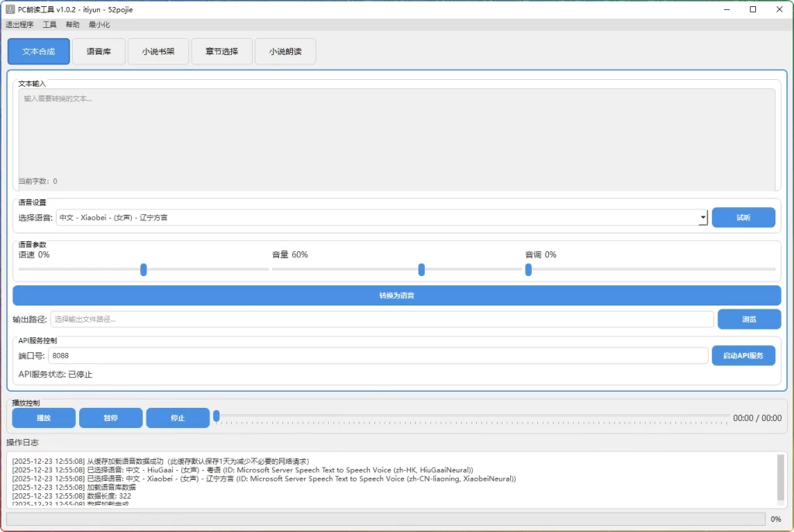Switch to the 语音库 tab

98,51
